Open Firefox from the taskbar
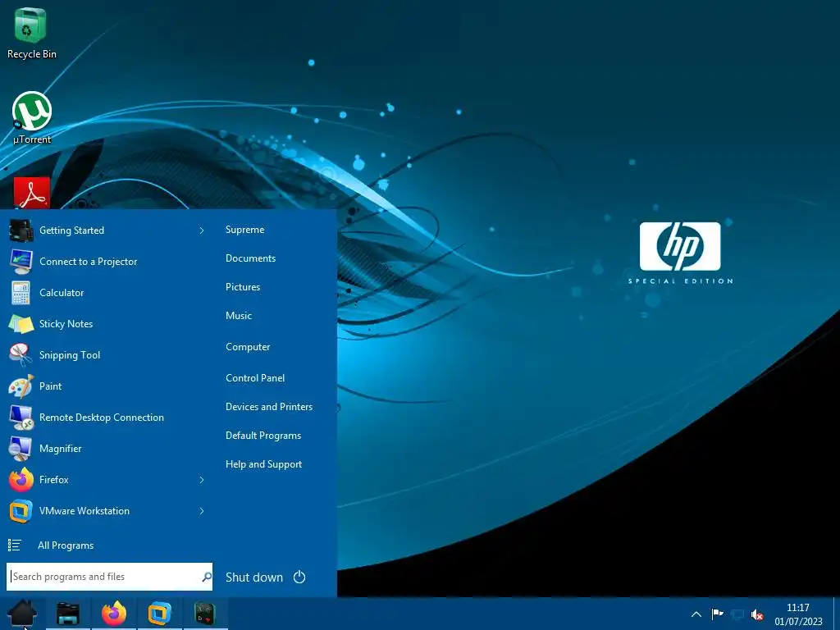The height and width of the screenshot is (630, 840). click(x=114, y=614)
